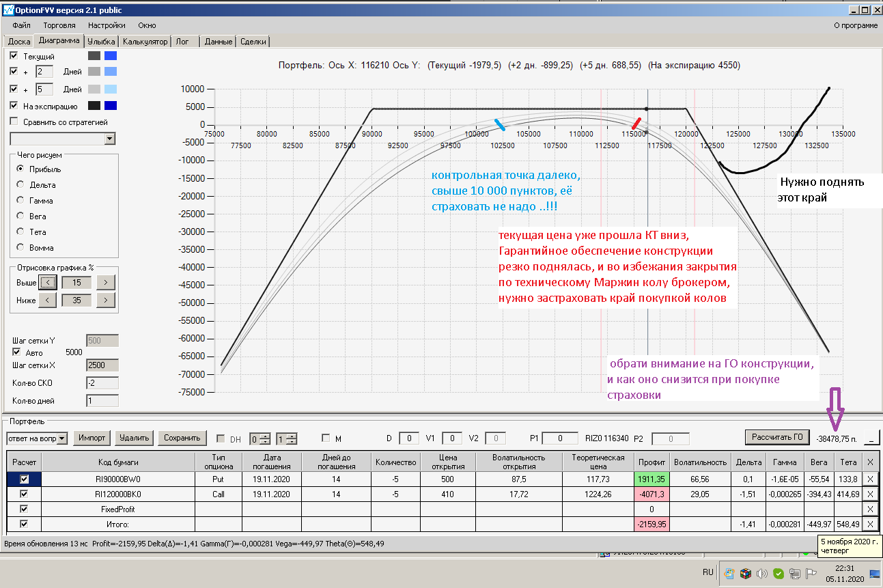Select the Вомма radio button
Screen dimensions: 883x588
pyautogui.click(x=20, y=247)
